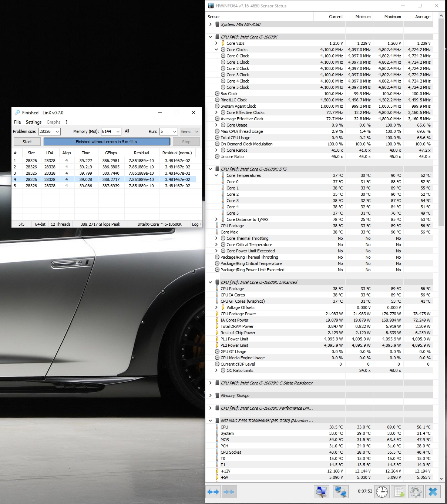Viewport: 447px width, 504px height.
Task: Click the All memory button in LinX
Action: pos(127,131)
